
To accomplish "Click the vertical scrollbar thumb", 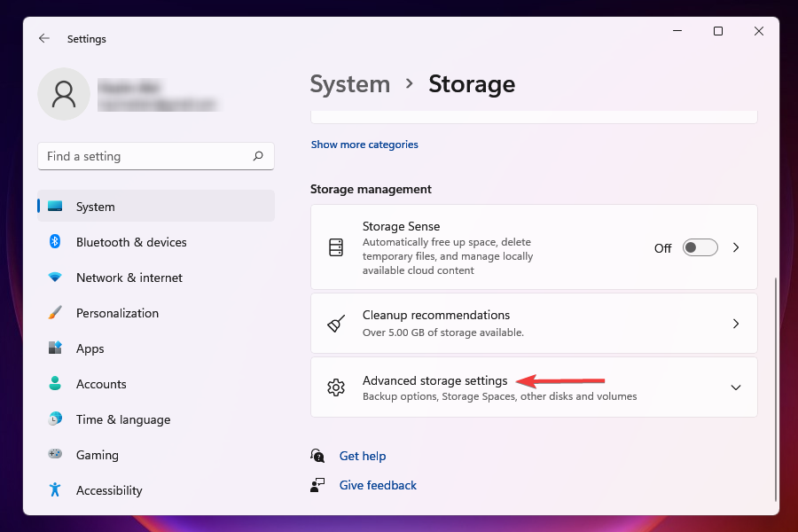I will pyautogui.click(x=776, y=389).
